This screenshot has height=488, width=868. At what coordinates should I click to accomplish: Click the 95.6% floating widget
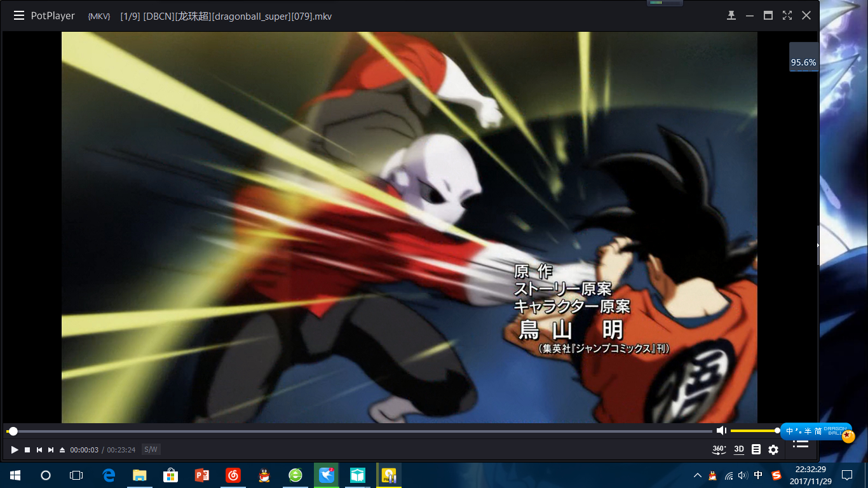click(803, 57)
